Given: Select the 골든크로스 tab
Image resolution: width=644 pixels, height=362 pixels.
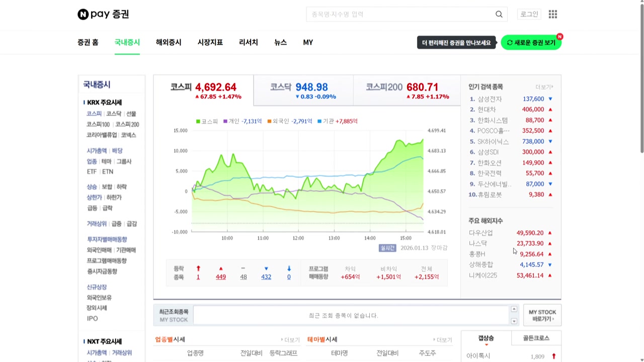Looking at the screenshot, I should click(x=536, y=338).
